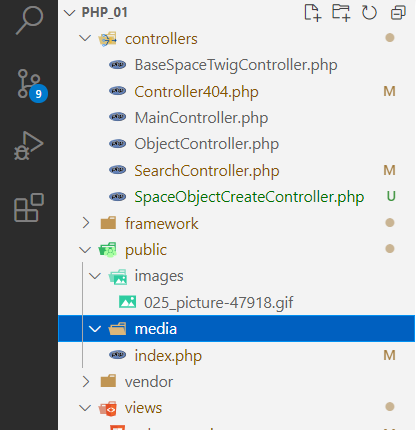The height and width of the screenshot is (430, 416).
Task: Collapse the PHP_01 root section
Action: tap(70, 13)
